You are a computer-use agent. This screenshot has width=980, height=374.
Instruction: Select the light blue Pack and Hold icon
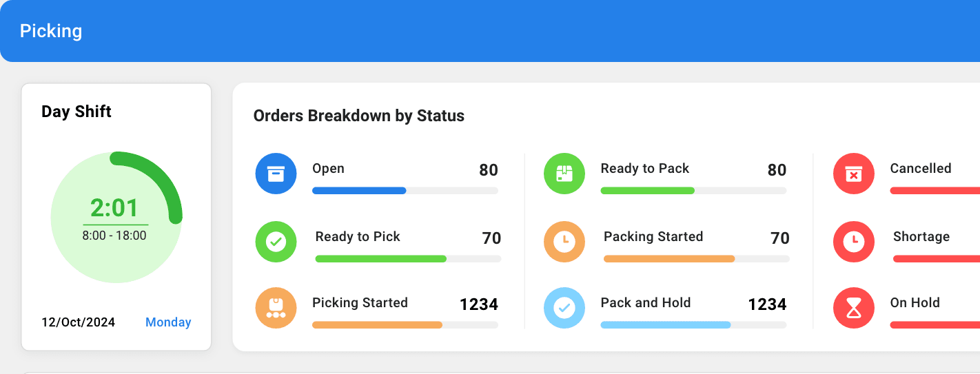[x=564, y=308]
